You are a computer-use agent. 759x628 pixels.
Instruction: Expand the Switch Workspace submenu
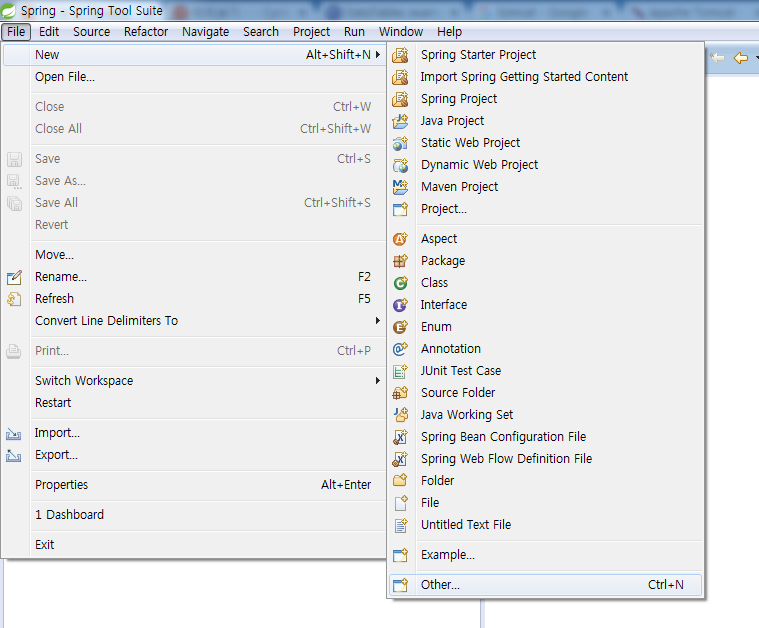[x=378, y=381]
